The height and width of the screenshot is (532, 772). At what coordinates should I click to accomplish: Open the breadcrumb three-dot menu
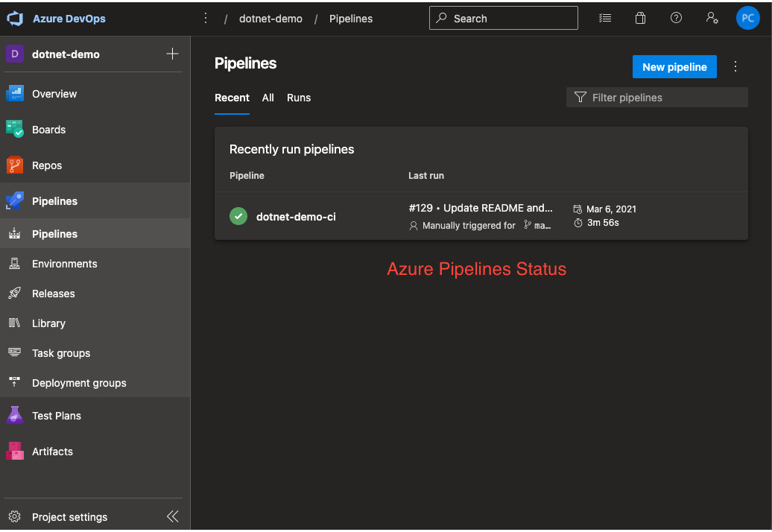(x=206, y=19)
